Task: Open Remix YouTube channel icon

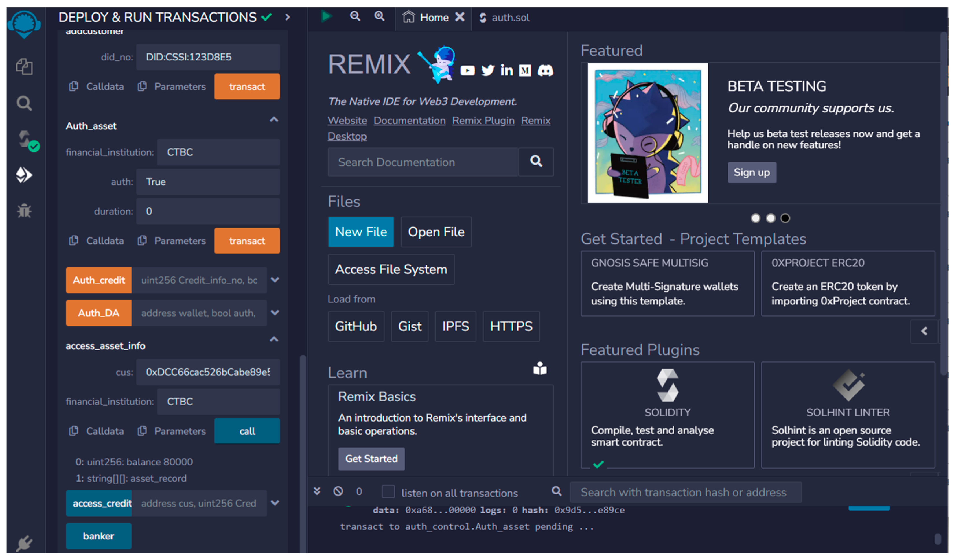Action: [467, 71]
